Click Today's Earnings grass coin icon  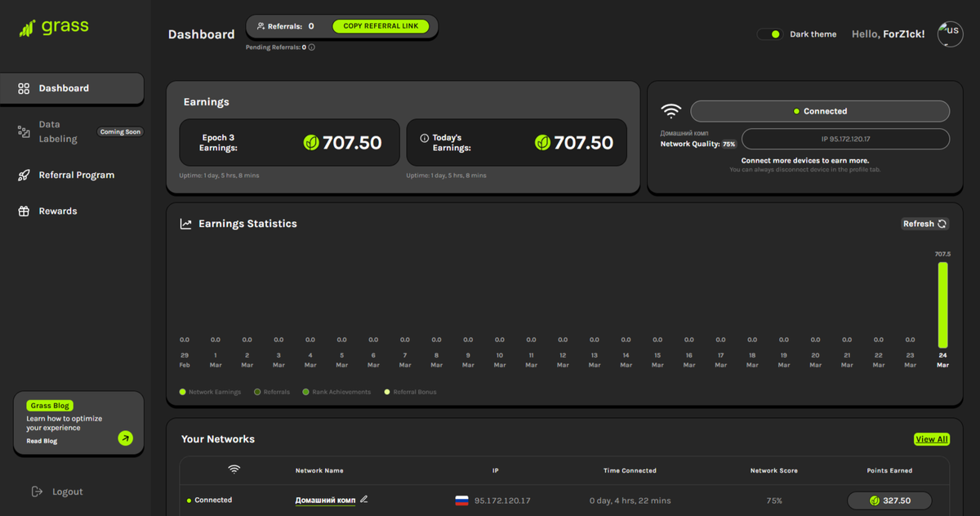[542, 143]
